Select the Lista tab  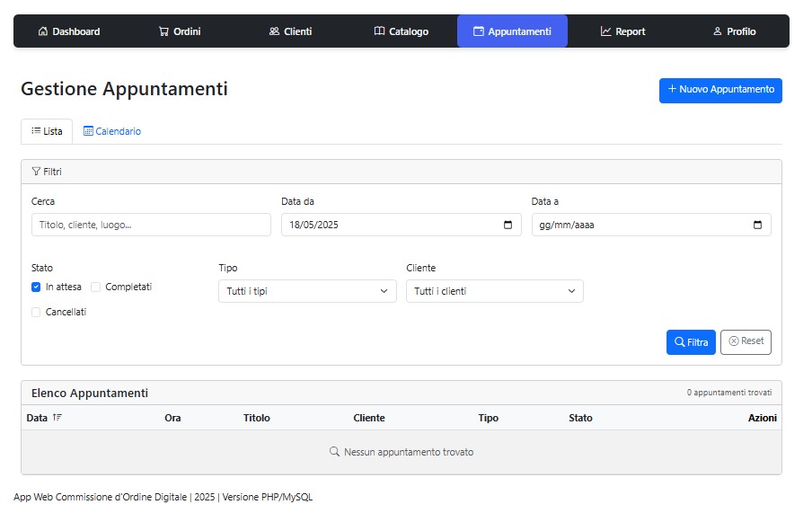(x=47, y=131)
